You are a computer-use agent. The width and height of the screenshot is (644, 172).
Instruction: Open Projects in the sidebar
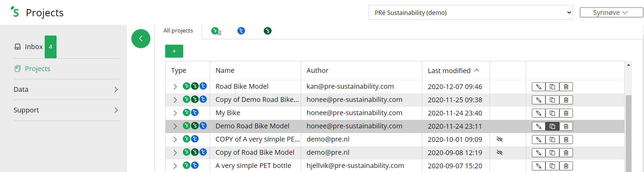(32, 69)
